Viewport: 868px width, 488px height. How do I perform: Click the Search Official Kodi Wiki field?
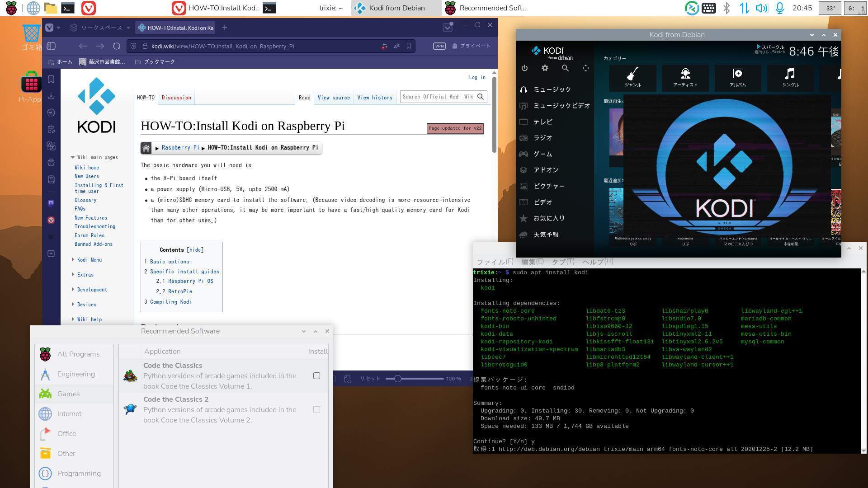[x=437, y=97]
